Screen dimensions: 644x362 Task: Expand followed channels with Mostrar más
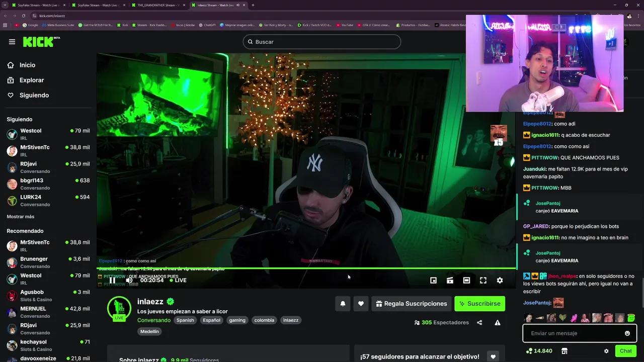[x=21, y=217]
